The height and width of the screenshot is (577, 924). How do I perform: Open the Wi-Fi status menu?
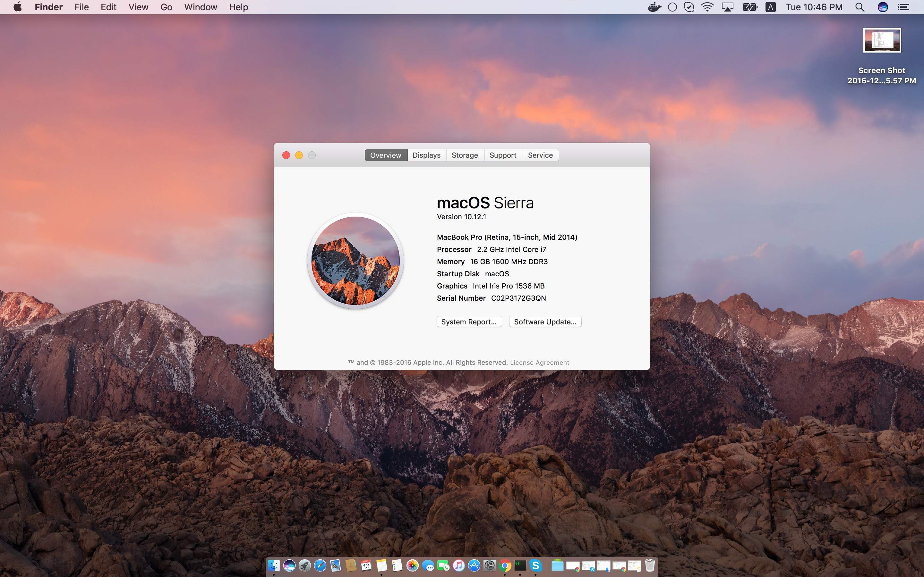707,7
